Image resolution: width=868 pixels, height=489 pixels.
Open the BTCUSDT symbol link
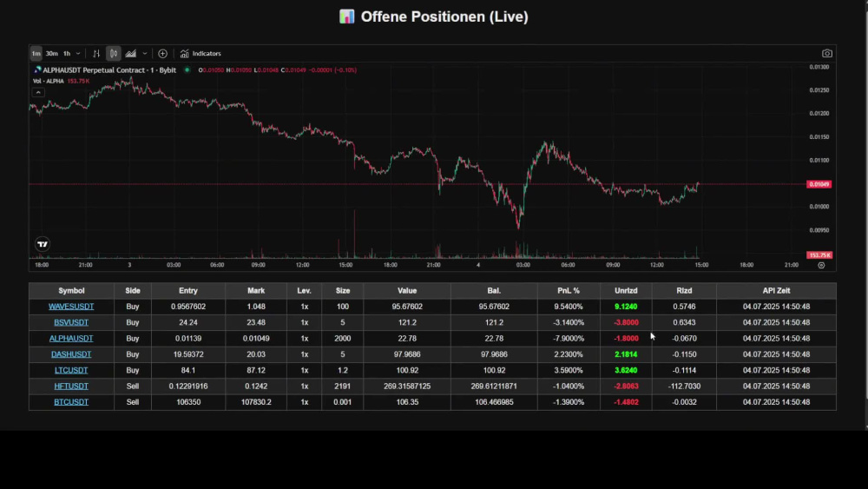pos(71,403)
